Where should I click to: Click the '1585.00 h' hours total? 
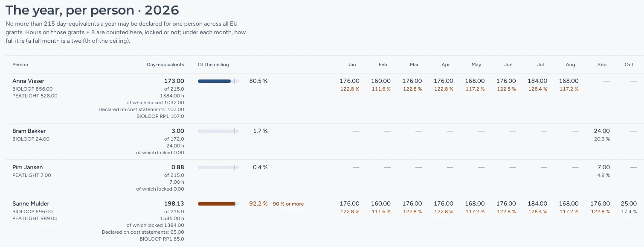click(x=172, y=218)
